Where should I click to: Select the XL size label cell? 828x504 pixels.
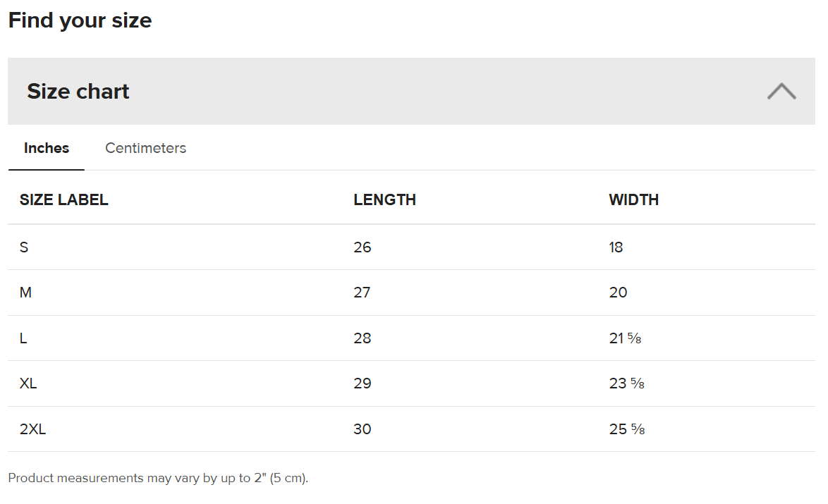28,383
